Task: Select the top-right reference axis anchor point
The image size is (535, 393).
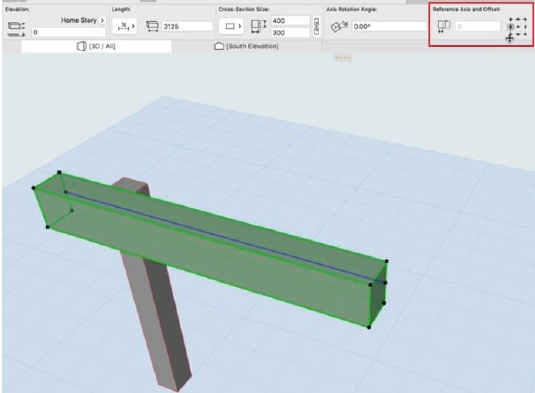Action: click(x=525, y=19)
